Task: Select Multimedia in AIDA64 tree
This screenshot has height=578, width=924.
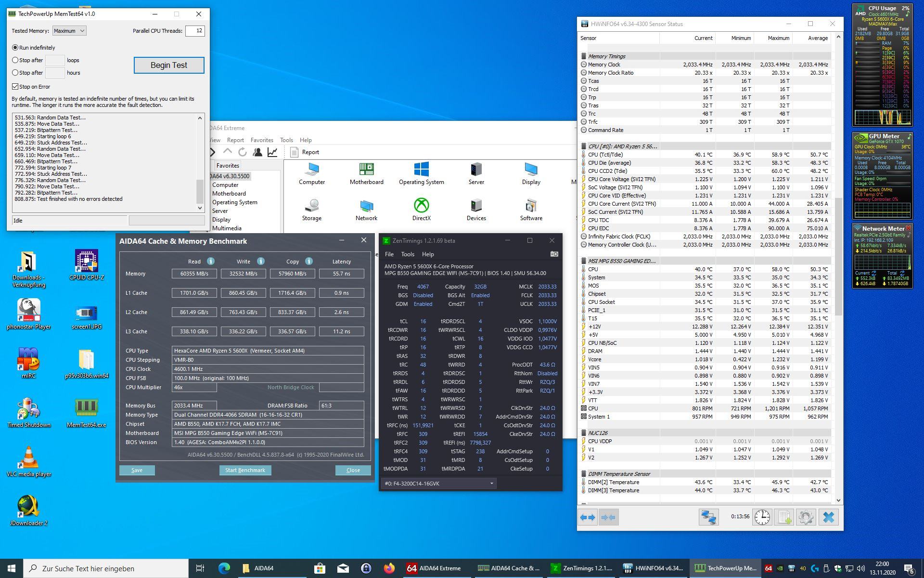Action: [x=227, y=228]
